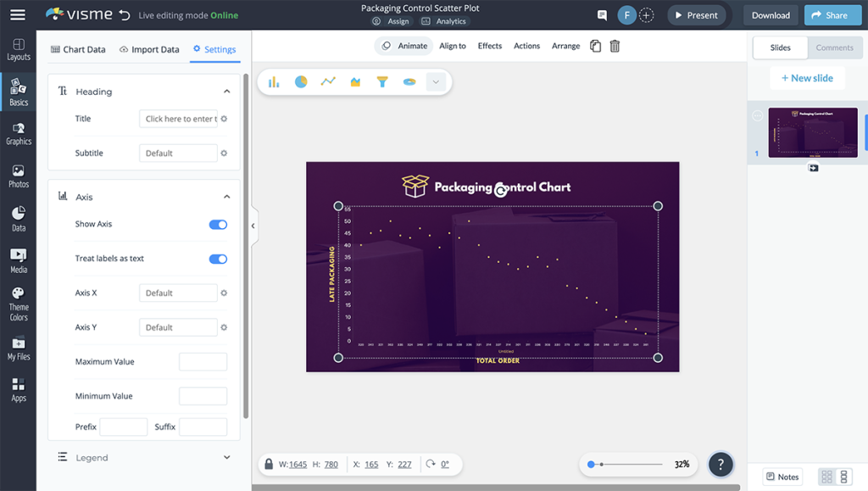
Task: Open the Theme Colors sidebar panel
Action: 18,300
